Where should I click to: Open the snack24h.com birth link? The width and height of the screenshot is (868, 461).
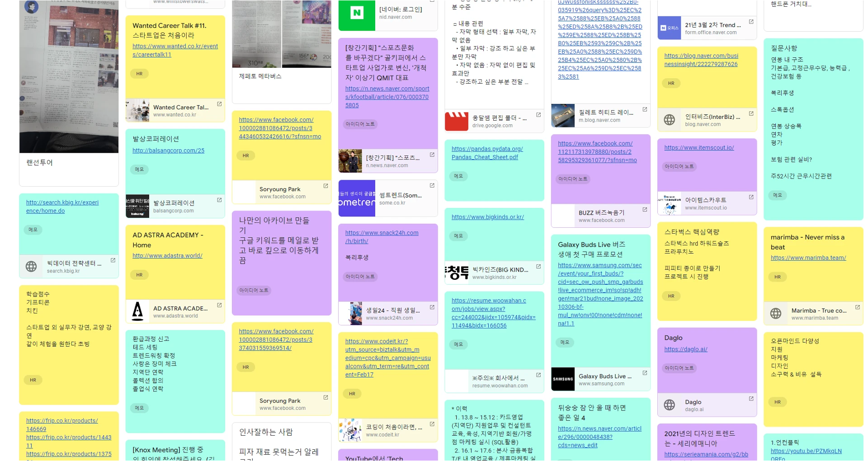(x=382, y=237)
